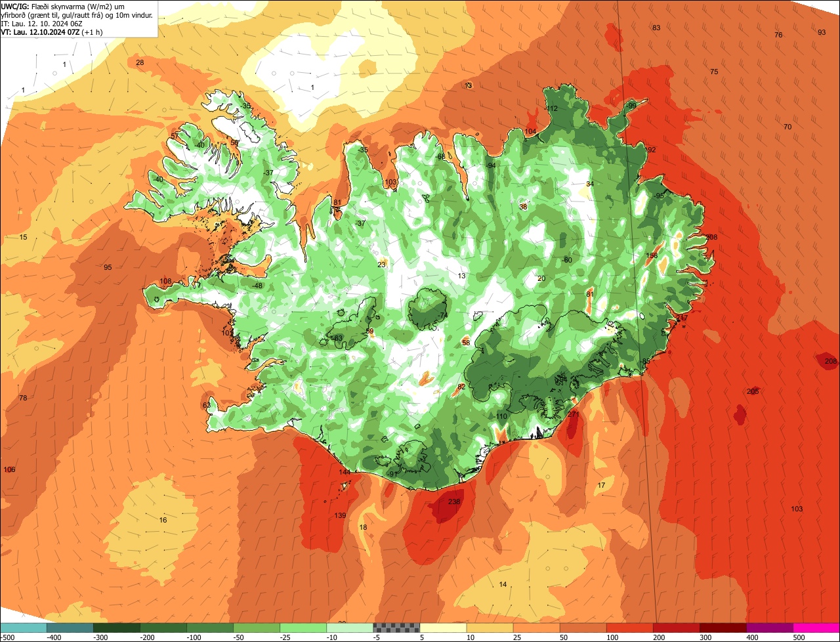Image resolution: width=840 pixels, height=642 pixels.
Task: Click the 78 value in the western sea
Action: pos(23,399)
